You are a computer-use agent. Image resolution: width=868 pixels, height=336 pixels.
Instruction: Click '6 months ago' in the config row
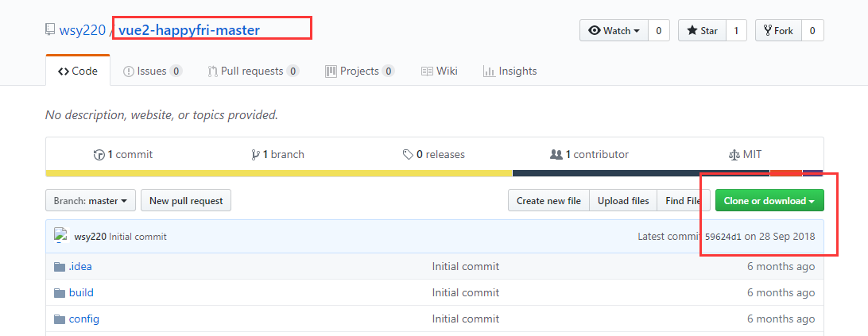coord(781,319)
